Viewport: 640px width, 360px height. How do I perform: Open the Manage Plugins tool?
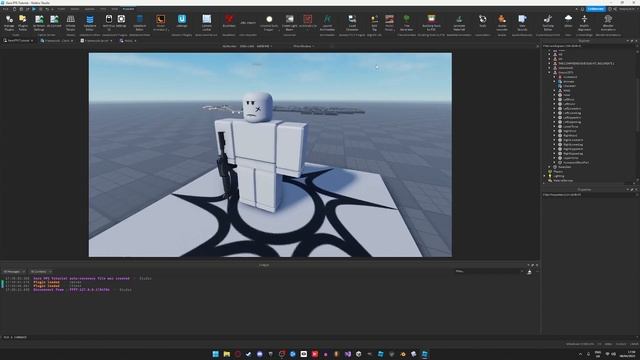point(9,22)
